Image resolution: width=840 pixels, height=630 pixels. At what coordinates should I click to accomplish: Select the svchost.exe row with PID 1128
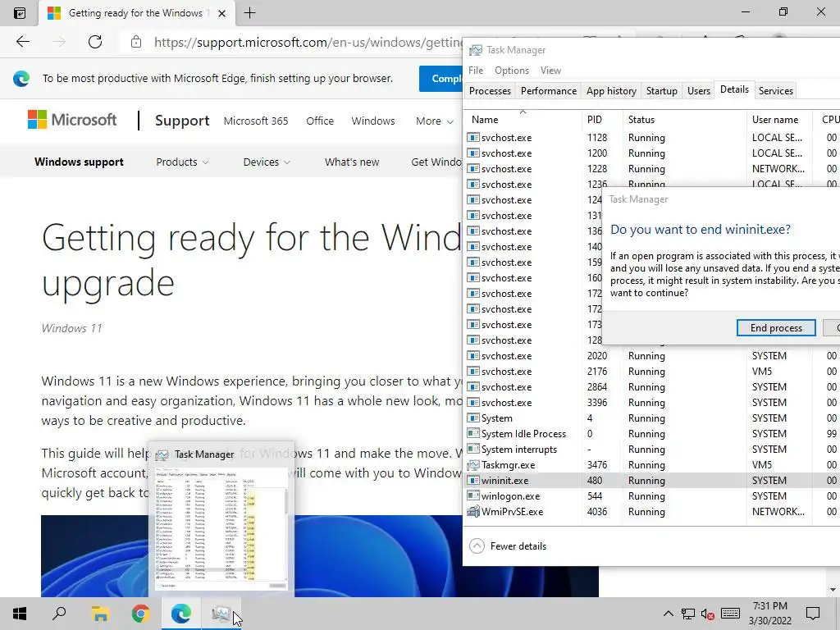click(x=651, y=138)
